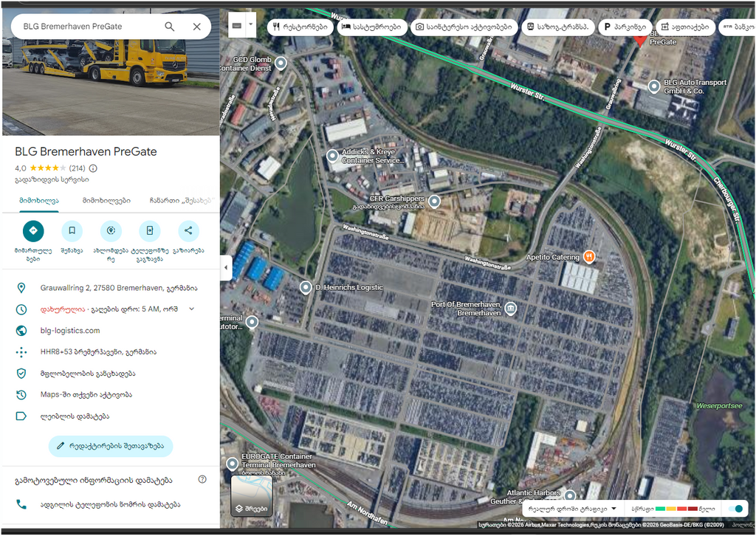Screen dimensions: 756x536
Task: Click the Port Of Bremerhaven marker
Action: (511, 309)
